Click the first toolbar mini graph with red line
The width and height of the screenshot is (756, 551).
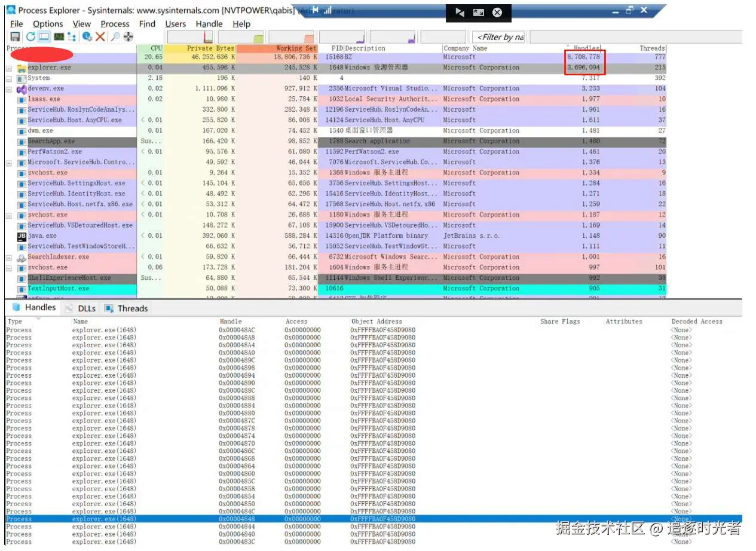tap(189, 37)
